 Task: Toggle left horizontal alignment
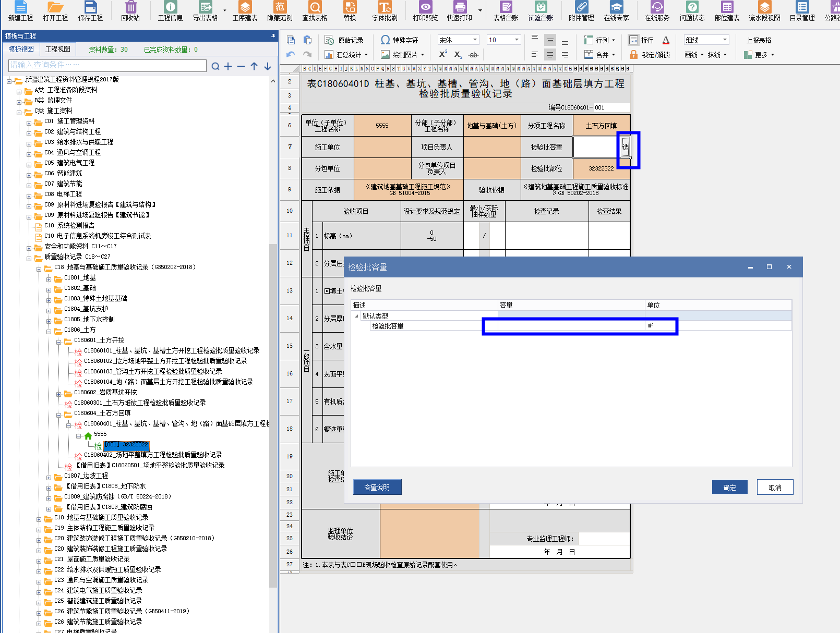click(535, 55)
